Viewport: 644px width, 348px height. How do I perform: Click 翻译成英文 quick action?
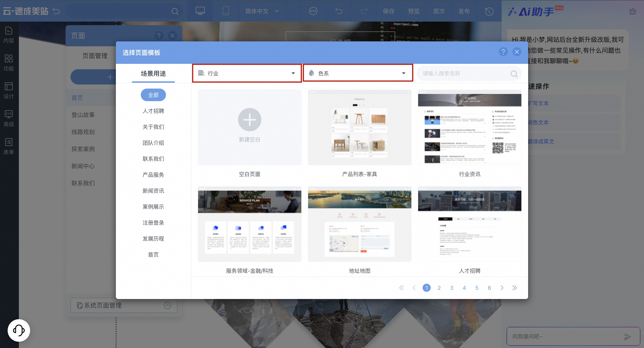(541, 141)
